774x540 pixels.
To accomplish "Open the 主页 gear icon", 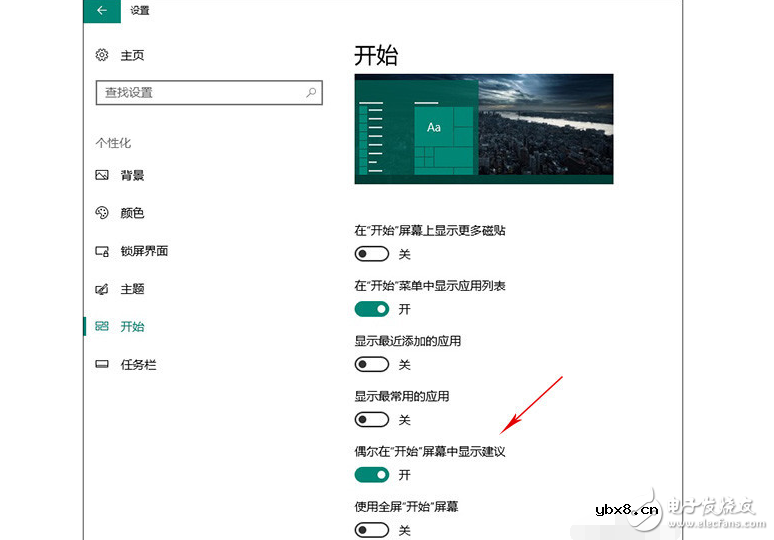I will coord(102,55).
